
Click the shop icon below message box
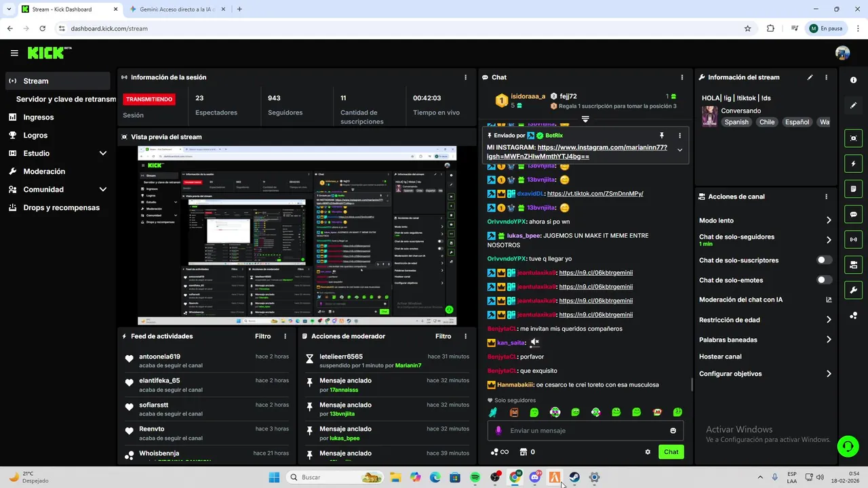click(524, 452)
